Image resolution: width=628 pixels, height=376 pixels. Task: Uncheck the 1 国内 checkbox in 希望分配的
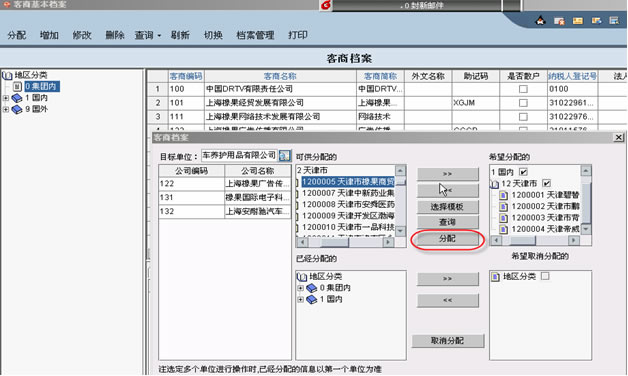point(523,172)
